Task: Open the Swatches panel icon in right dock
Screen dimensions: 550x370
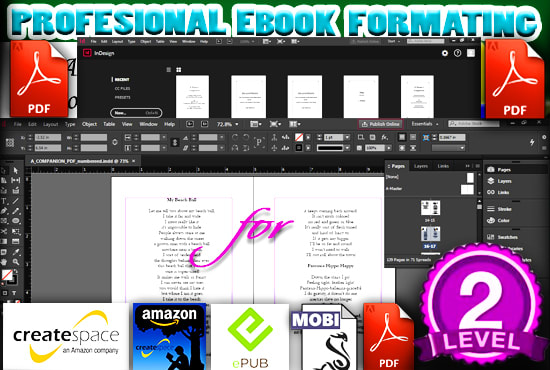Action: (x=491, y=237)
